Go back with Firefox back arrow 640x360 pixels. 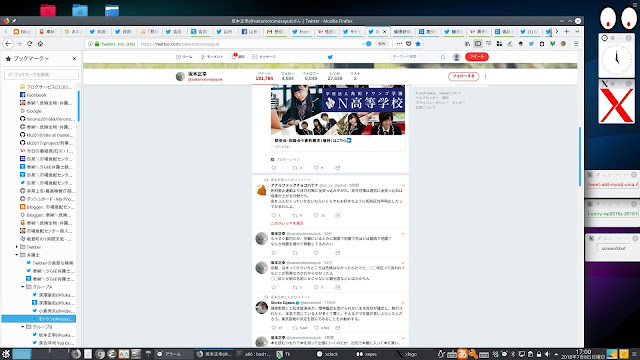coord(8,44)
